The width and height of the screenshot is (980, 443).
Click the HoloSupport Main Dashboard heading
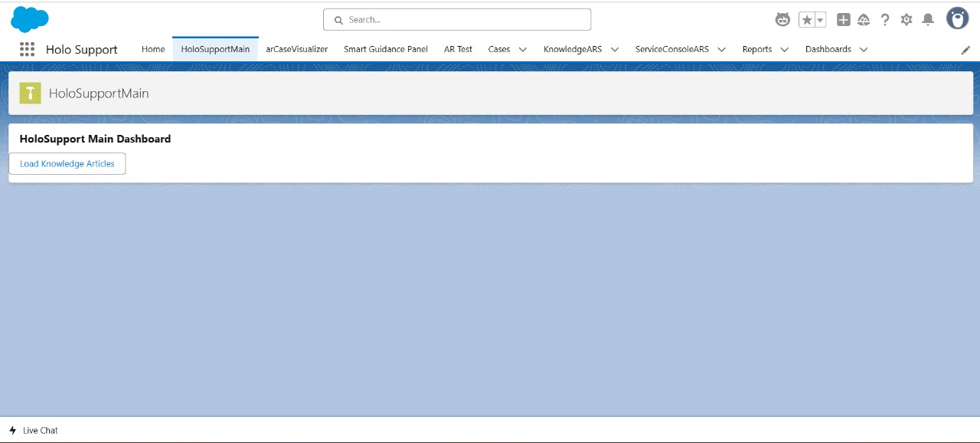(95, 139)
